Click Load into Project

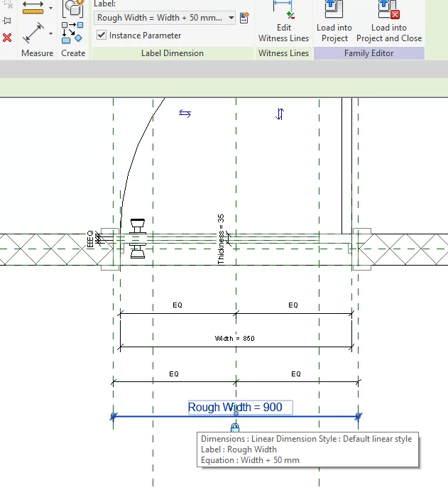(x=334, y=22)
